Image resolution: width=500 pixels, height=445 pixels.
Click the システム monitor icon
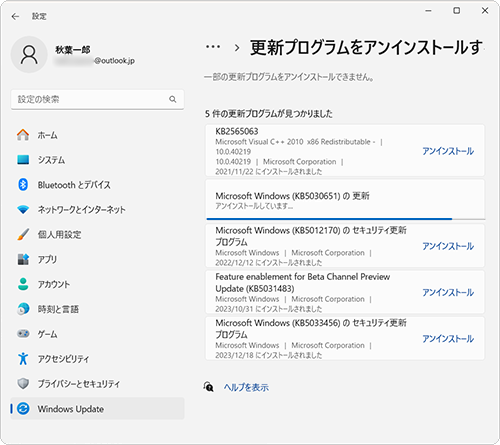tap(23, 160)
